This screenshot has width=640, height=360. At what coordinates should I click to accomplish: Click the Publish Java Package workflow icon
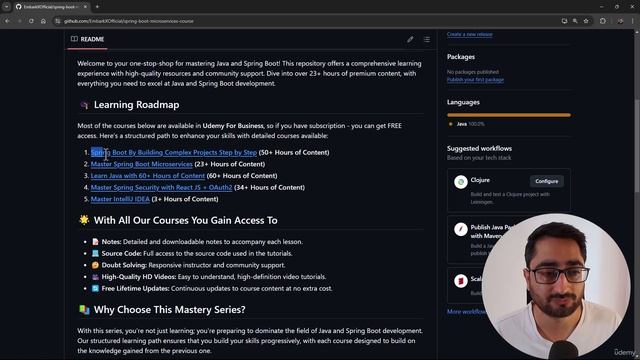coord(461,229)
